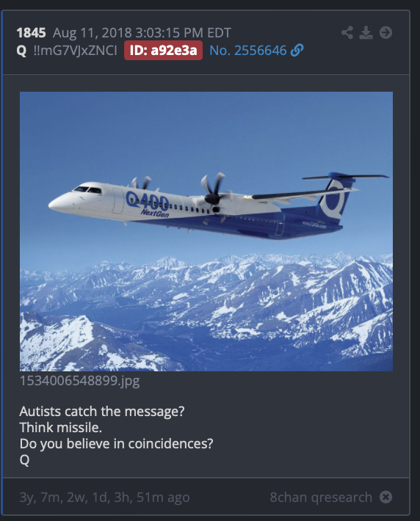420x521 pixels.
Task: Click the circled right-arrow icon in header
Action: (x=385, y=32)
